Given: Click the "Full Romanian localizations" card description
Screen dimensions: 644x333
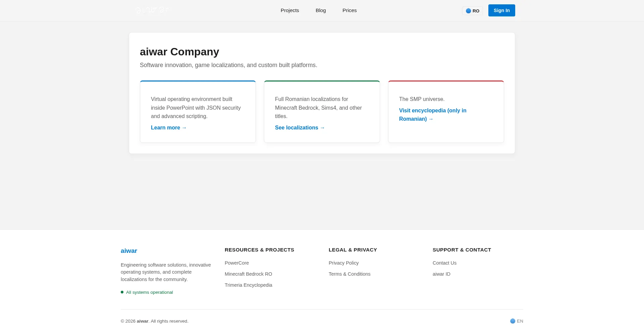Looking at the screenshot, I should [318, 108].
